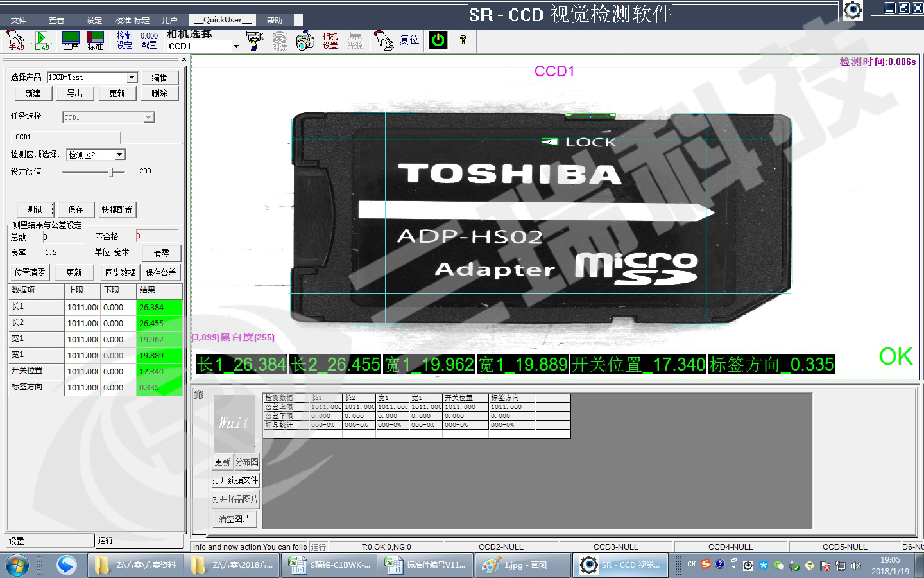Image resolution: width=924 pixels, height=578 pixels.
Task: Click the 设定阀值 threshold slider handle
Action: pos(112,172)
